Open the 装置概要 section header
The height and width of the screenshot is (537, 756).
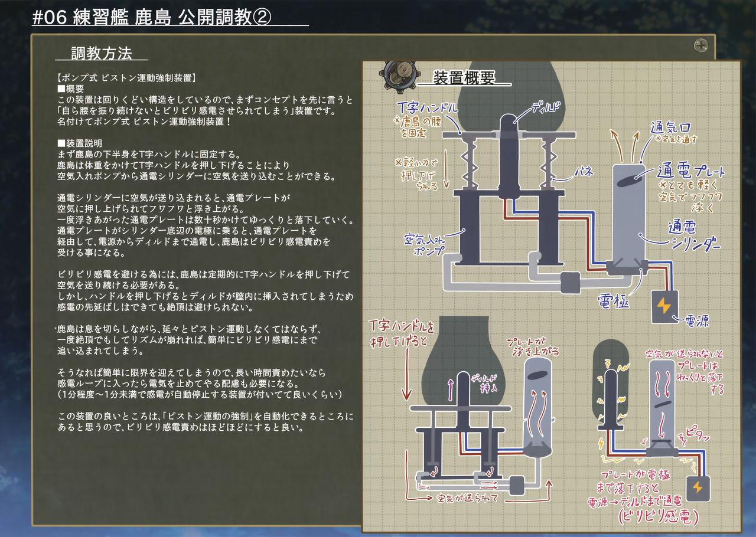pos(464,76)
